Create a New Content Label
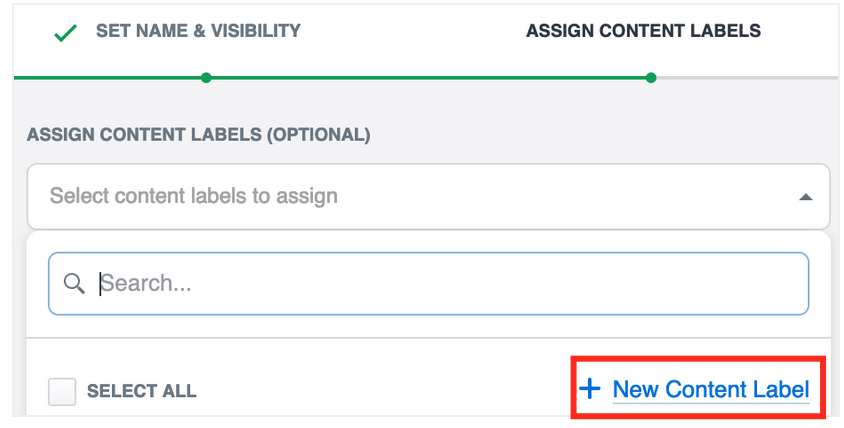The width and height of the screenshot is (844, 428). point(710,389)
